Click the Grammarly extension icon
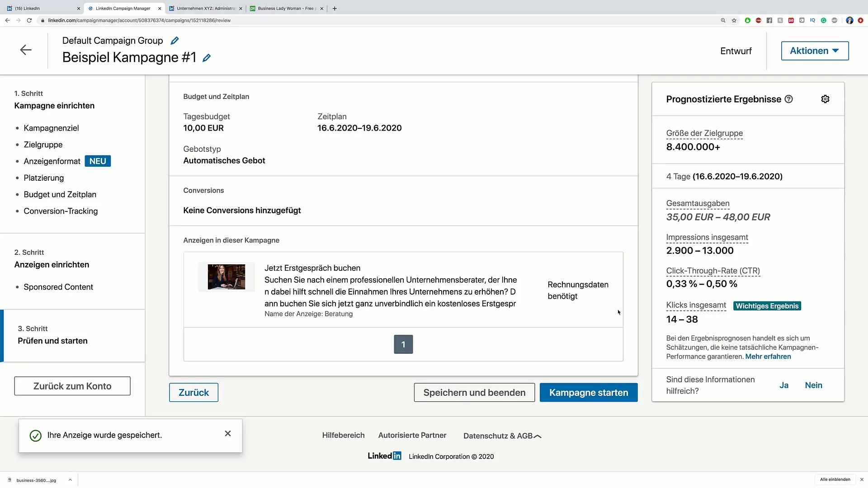Image resolution: width=868 pixels, height=488 pixels. point(824,20)
